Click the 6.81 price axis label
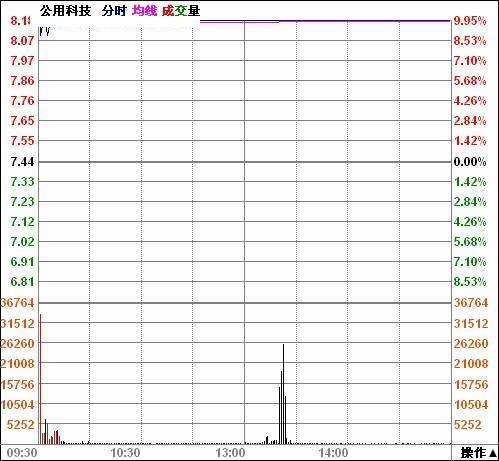Viewport: 499px width, 461px height. coord(22,282)
